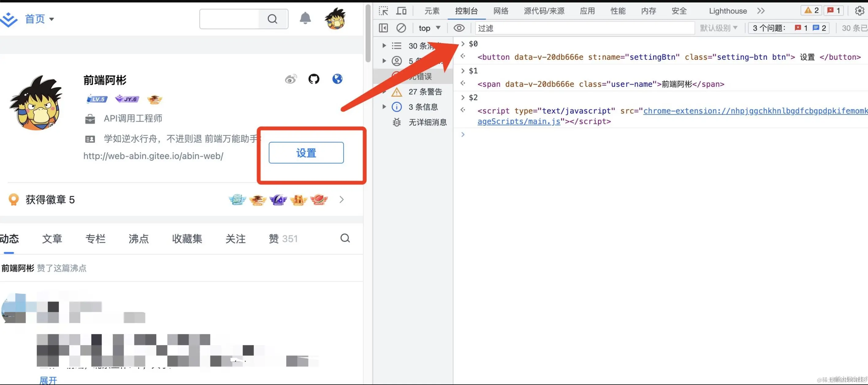Clear console with the ban icon
The image size is (868, 385).
401,28
